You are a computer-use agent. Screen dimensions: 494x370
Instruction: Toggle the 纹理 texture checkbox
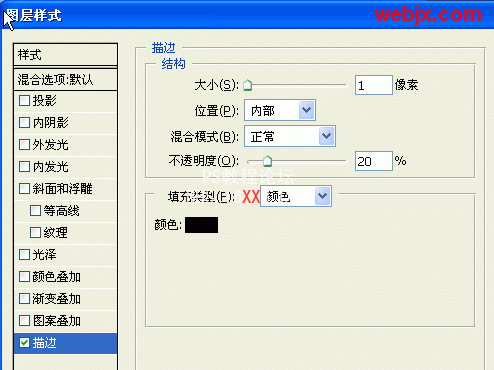click(35, 232)
